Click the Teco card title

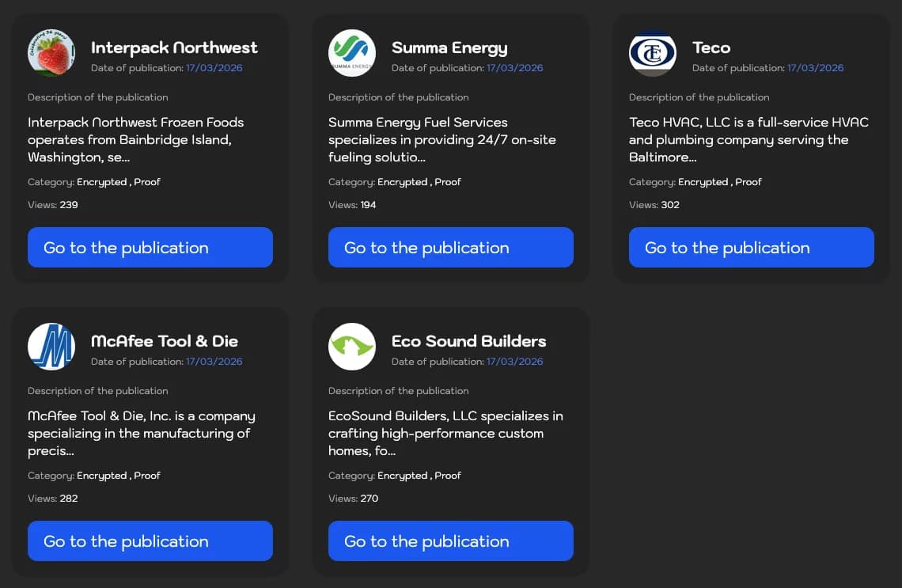tap(711, 47)
